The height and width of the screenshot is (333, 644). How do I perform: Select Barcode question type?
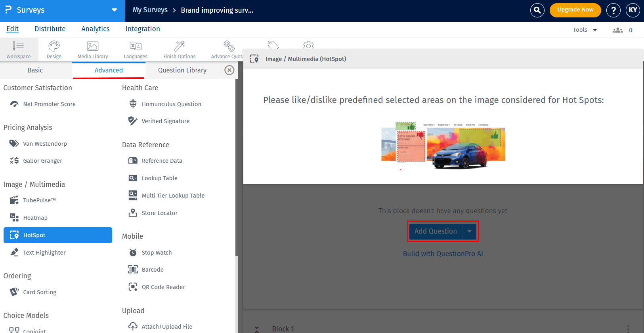point(146,270)
